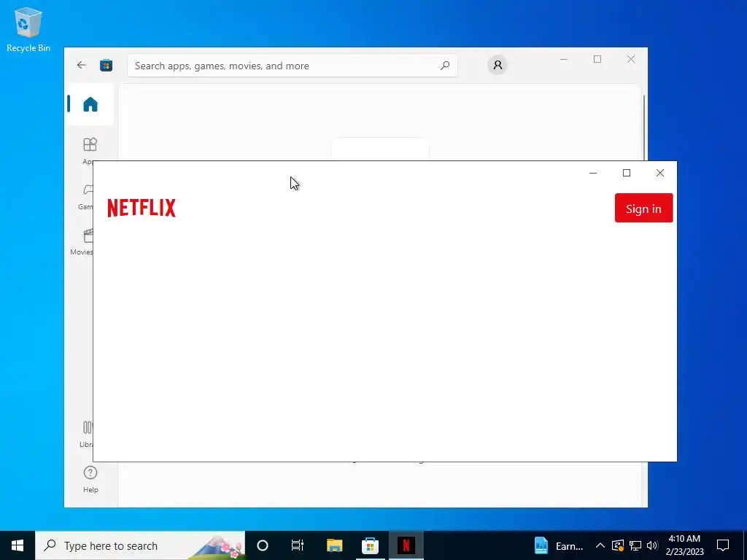Click the Store window vertical scrollbar

click(644, 128)
